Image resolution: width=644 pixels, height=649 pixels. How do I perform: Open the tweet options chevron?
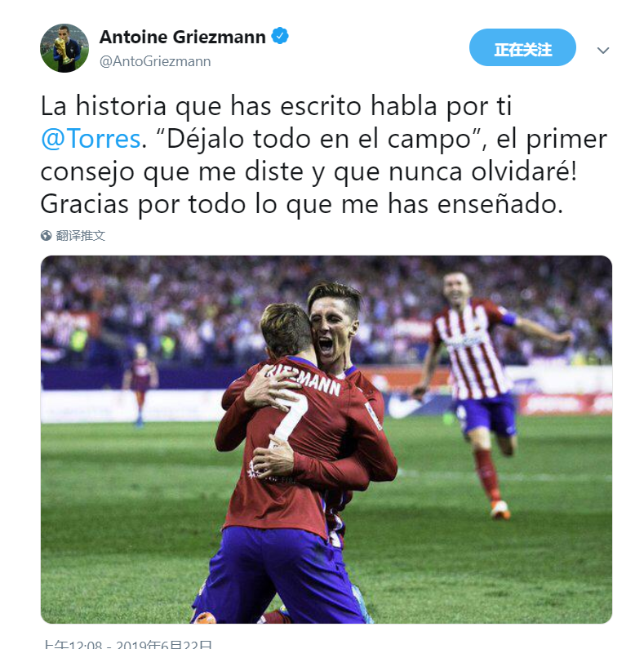603,51
